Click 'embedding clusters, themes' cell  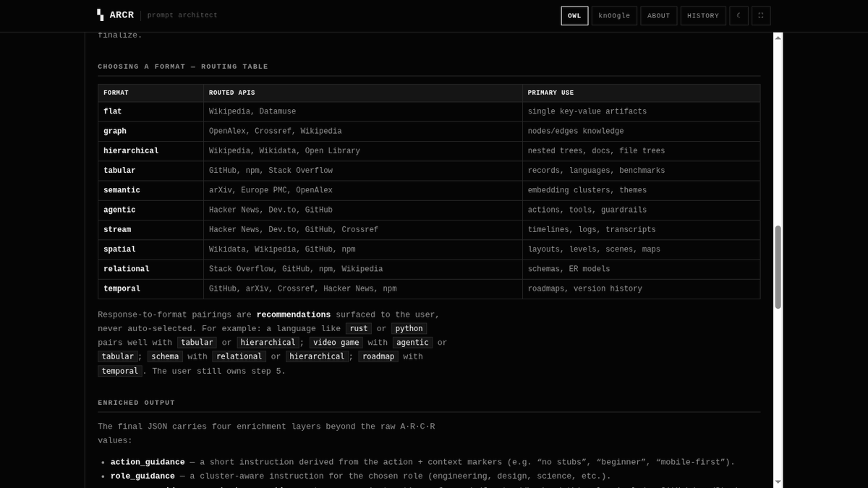642,190
